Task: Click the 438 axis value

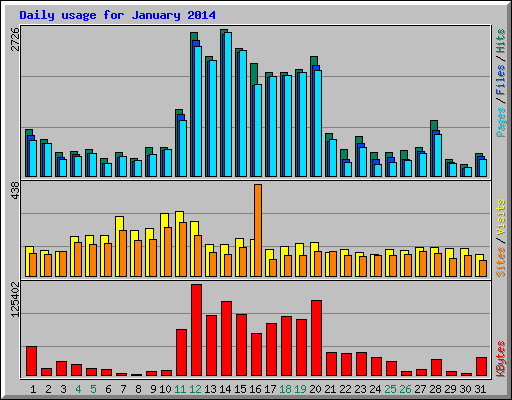Action: coord(15,191)
